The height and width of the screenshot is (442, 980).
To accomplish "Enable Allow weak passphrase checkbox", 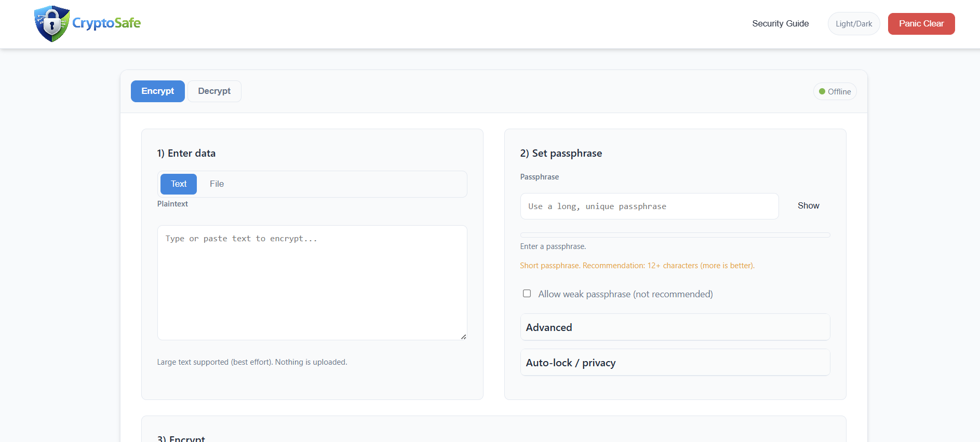I will pyautogui.click(x=527, y=294).
